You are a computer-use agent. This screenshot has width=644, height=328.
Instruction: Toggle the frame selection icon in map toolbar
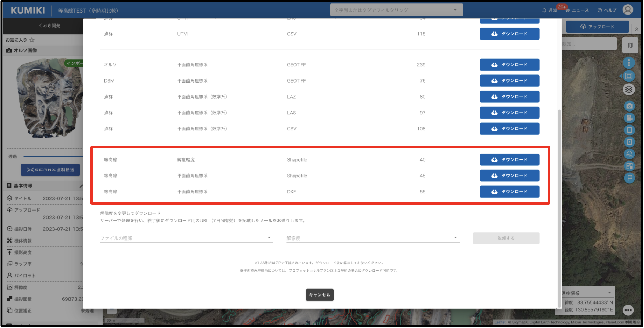[629, 76]
